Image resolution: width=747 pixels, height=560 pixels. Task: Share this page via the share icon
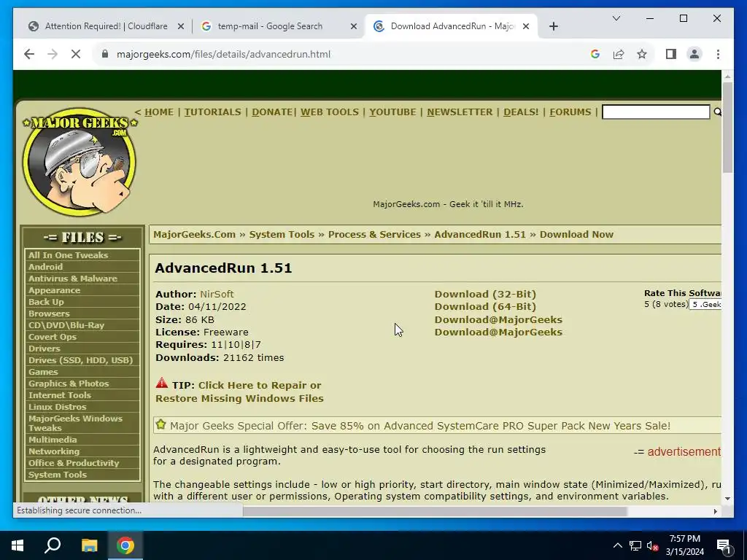pyautogui.click(x=619, y=54)
